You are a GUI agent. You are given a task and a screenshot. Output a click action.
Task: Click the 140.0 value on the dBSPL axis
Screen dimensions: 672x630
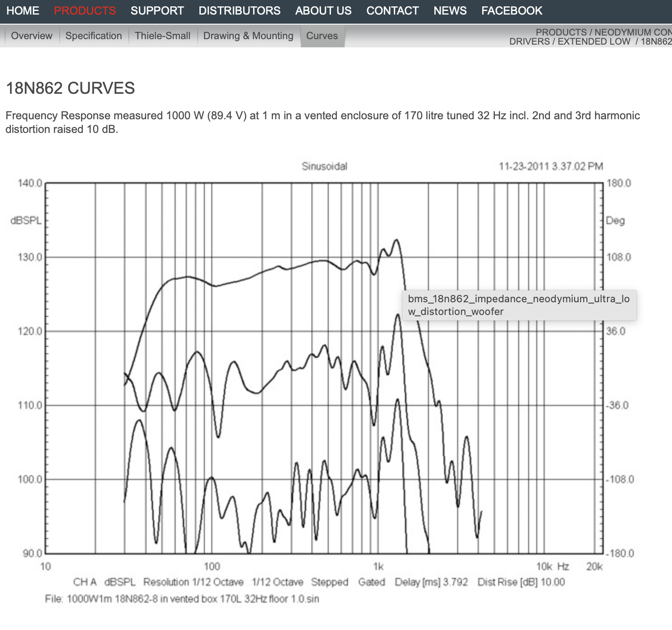point(30,183)
